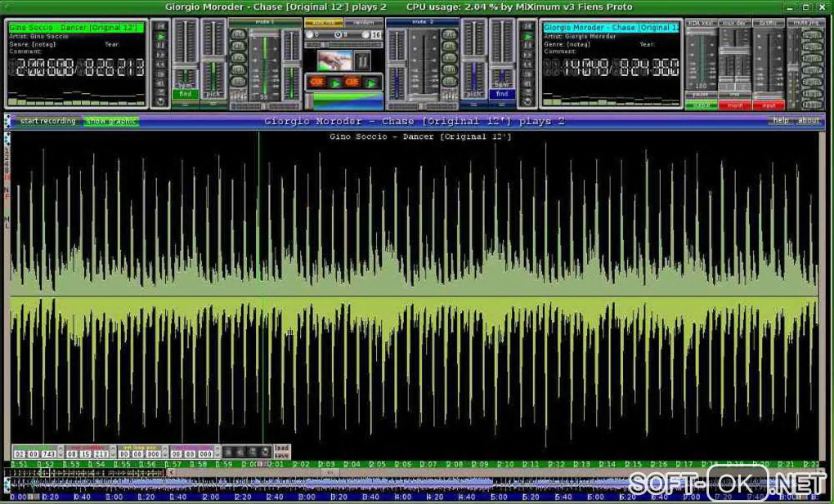The height and width of the screenshot is (504, 834).
Task: Click the start recording button
Action: coord(47,121)
